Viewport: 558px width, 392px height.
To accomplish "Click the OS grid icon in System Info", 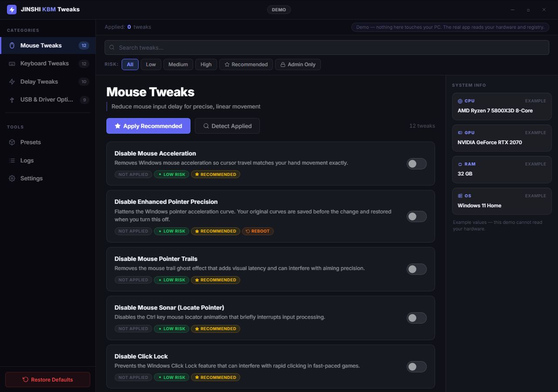I will (460, 196).
